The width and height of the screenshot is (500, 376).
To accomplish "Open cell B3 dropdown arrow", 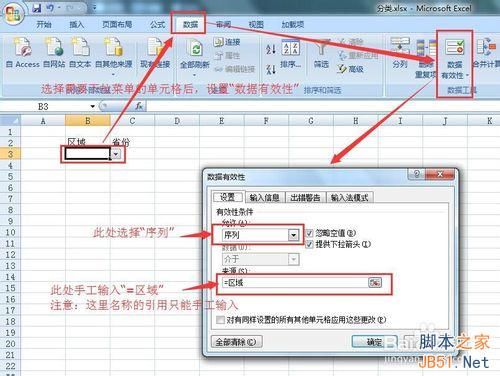I will (116, 154).
